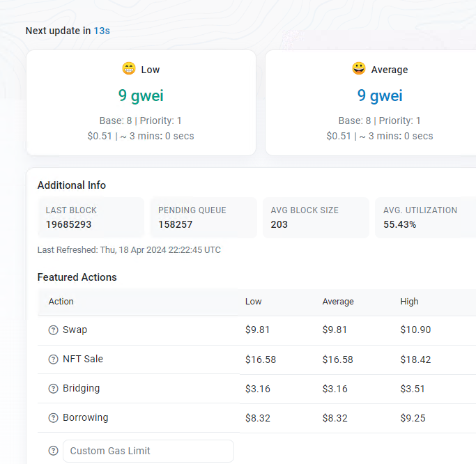Click the 'Average' column header in table
The width and height of the screenshot is (476, 464).
tap(338, 302)
